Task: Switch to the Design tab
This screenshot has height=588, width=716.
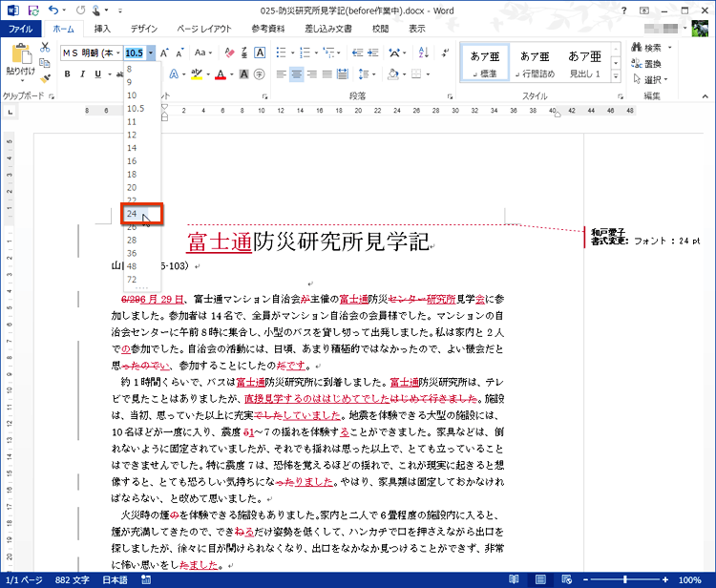Action: coord(144,29)
